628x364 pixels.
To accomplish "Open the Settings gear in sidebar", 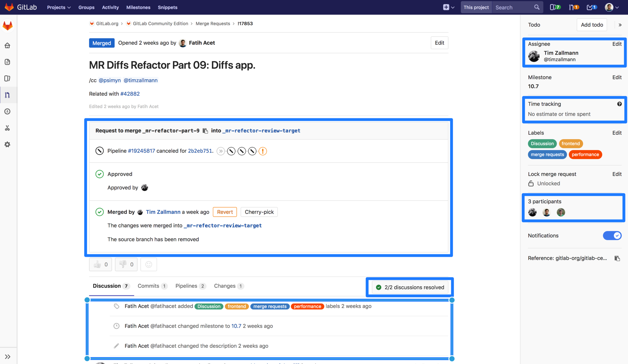I will [x=7, y=145].
